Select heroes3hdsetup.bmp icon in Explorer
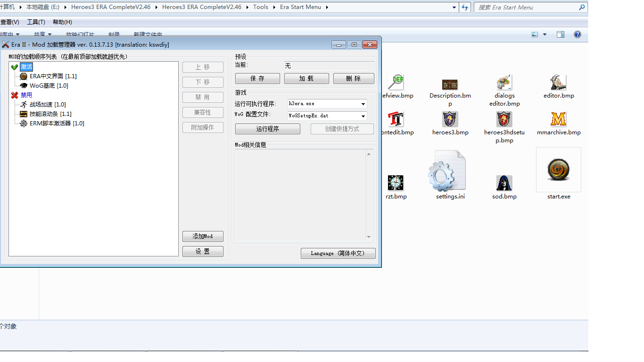The height and width of the screenshot is (362, 644). point(504,119)
